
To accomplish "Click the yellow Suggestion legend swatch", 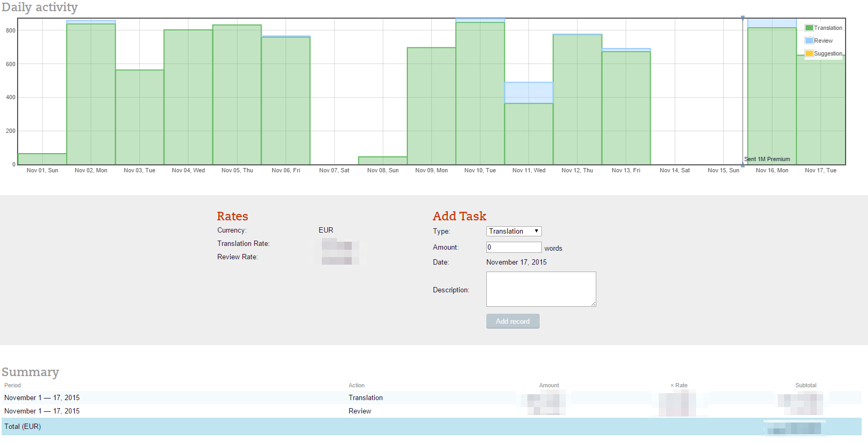I will (x=809, y=53).
